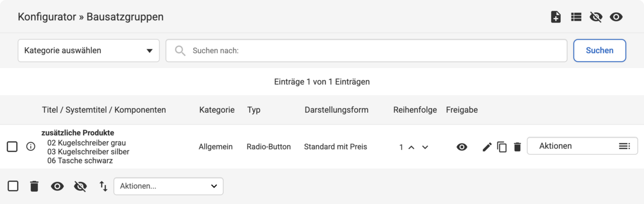Click the Reihenfolge column header

coord(415,110)
